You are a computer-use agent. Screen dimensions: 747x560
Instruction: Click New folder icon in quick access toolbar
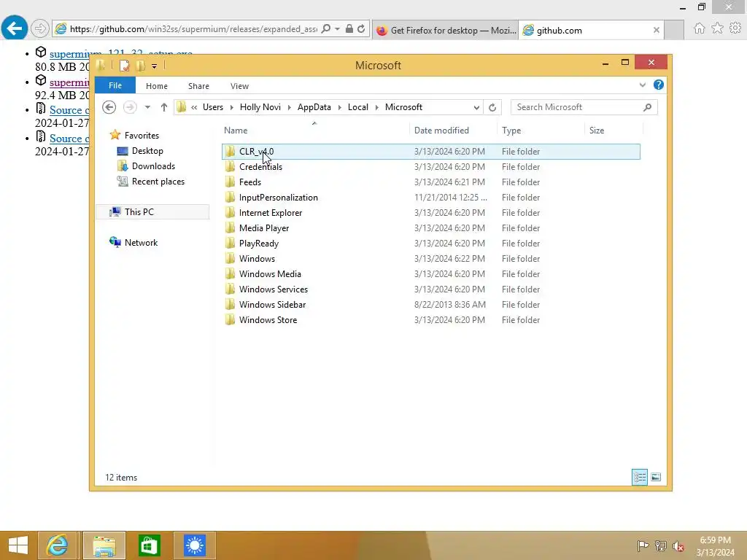point(141,66)
